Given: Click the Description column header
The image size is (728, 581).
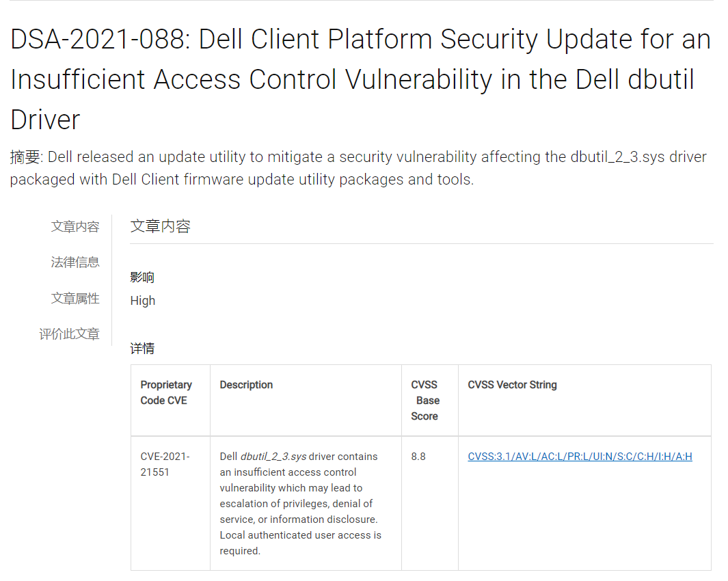Looking at the screenshot, I should 246,385.
